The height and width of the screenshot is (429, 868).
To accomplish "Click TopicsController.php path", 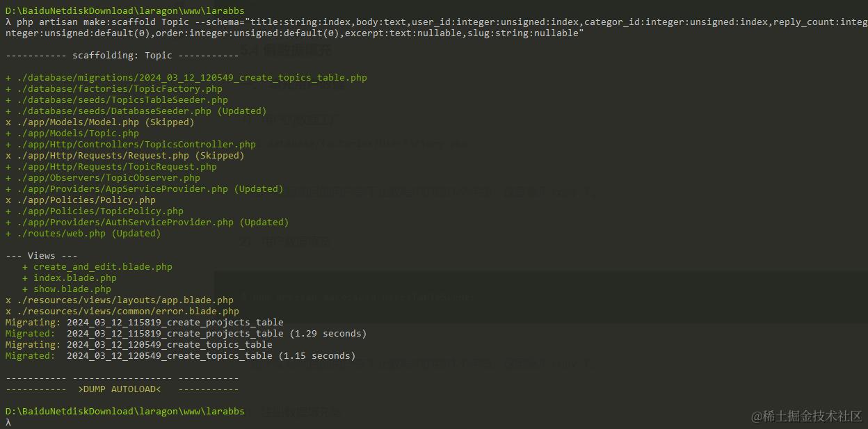I will point(131,145).
